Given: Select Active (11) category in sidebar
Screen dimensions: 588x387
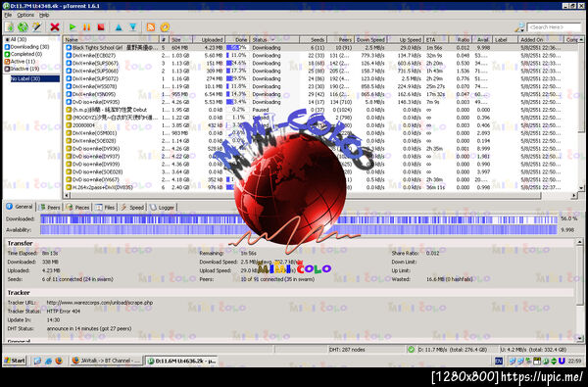Looking at the screenshot, I should [x=20, y=61].
